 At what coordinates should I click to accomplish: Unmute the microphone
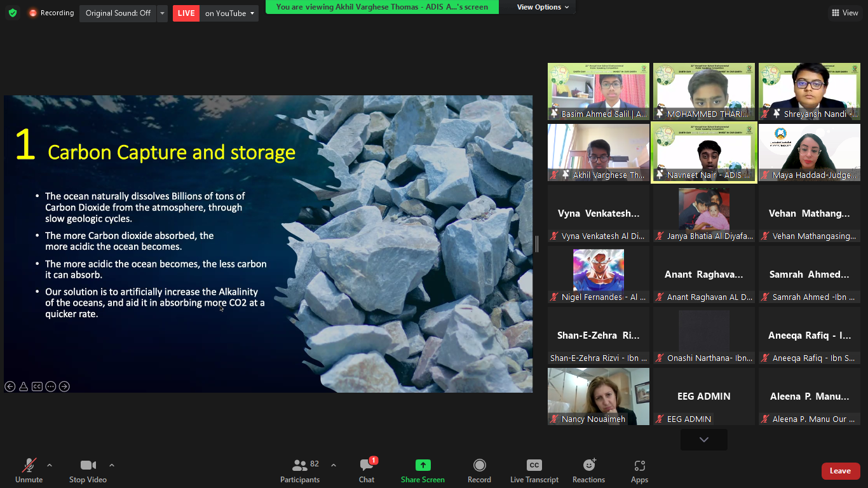[x=29, y=466]
